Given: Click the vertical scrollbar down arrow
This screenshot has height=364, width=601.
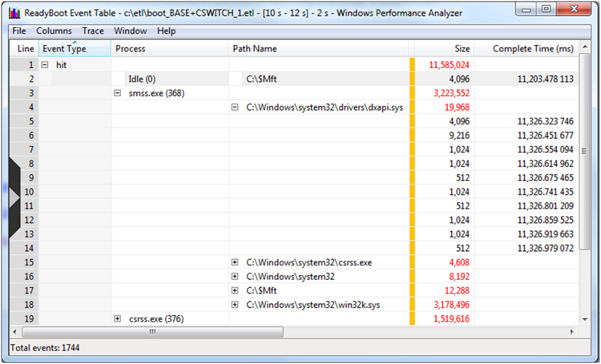Looking at the screenshot, I should (585, 320).
